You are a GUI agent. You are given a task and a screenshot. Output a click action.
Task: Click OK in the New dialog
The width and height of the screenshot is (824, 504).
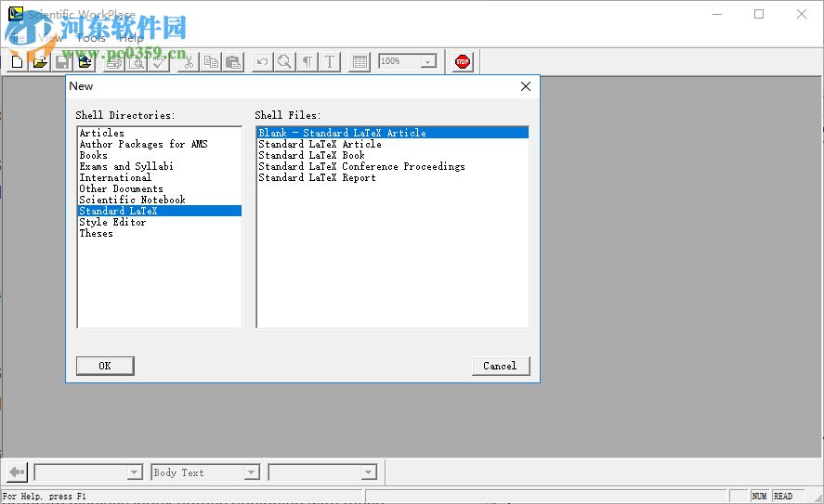coord(105,366)
